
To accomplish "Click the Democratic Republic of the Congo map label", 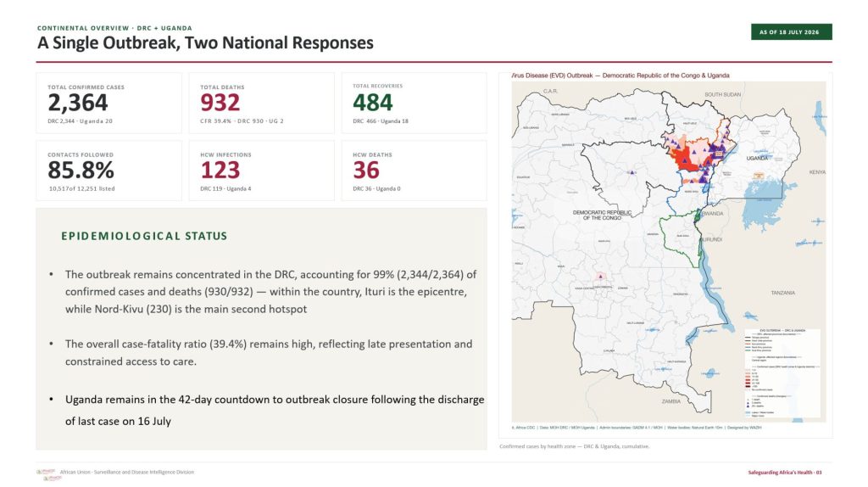I will coord(602,215).
